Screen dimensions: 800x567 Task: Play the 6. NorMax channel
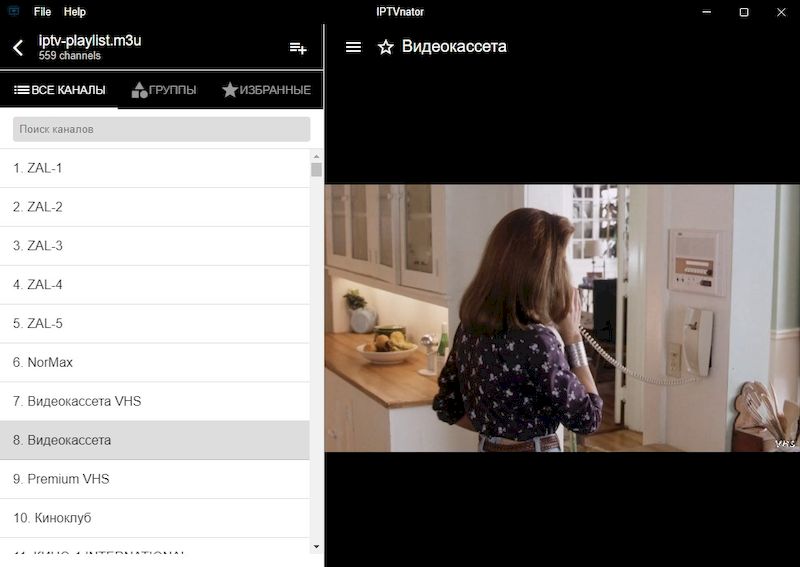click(155, 362)
